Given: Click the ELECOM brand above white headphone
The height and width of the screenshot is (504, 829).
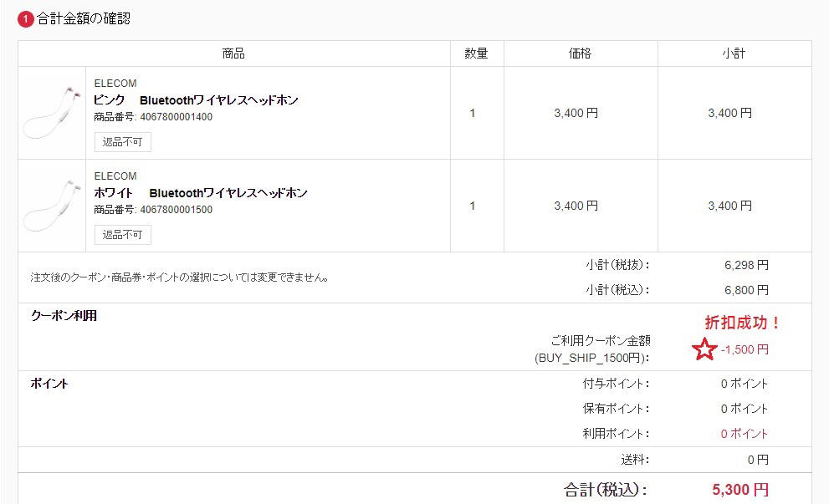Looking at the screenshot, I should (115, 176).
